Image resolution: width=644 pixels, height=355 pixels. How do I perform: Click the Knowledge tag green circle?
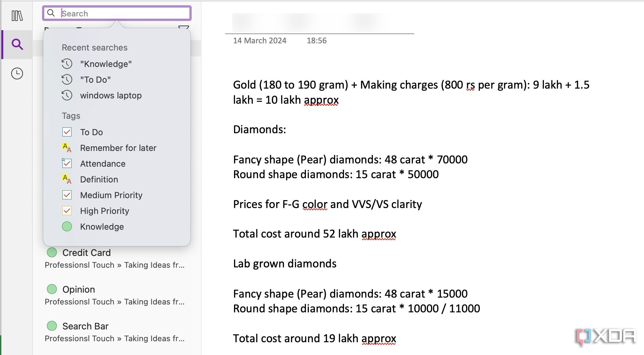pyautogui.click(x=67, y=226)
